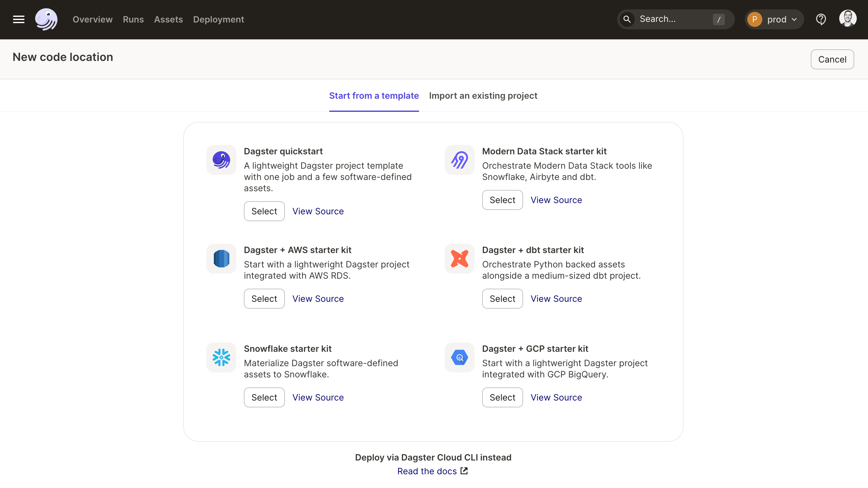
Task: Select the Dagster + AWS starter kit
Action: tap(264, 299)
